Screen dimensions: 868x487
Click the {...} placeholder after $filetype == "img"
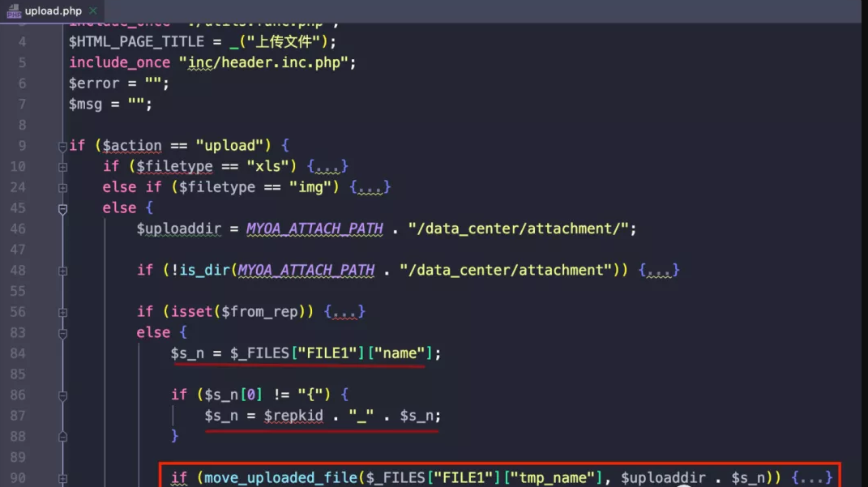[370, 187]
